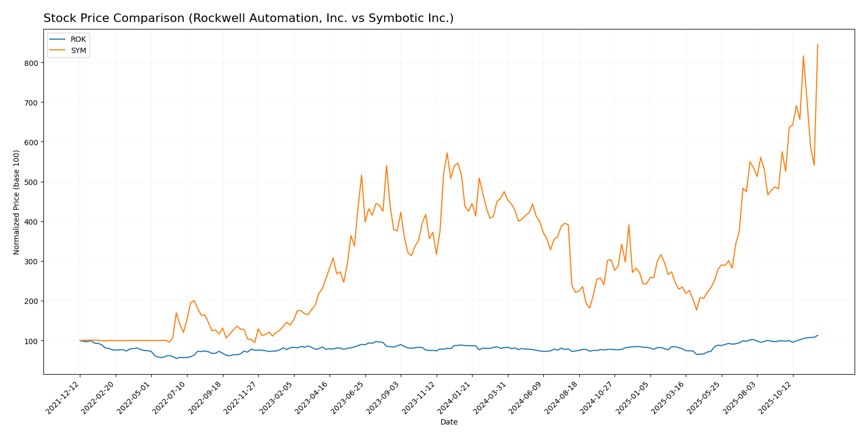Select the 2025-10-12 date tick label
This screenshot has height=439, width=868.
click(777, 397)
